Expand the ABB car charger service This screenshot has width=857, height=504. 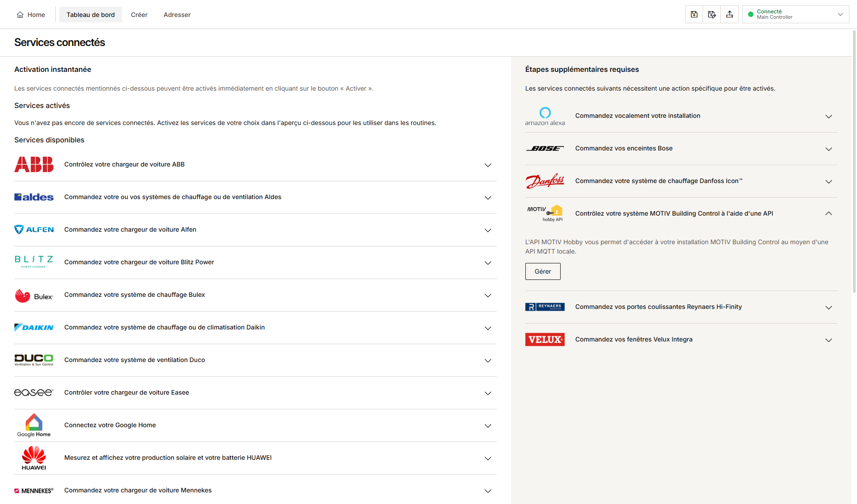coord(488,165)
